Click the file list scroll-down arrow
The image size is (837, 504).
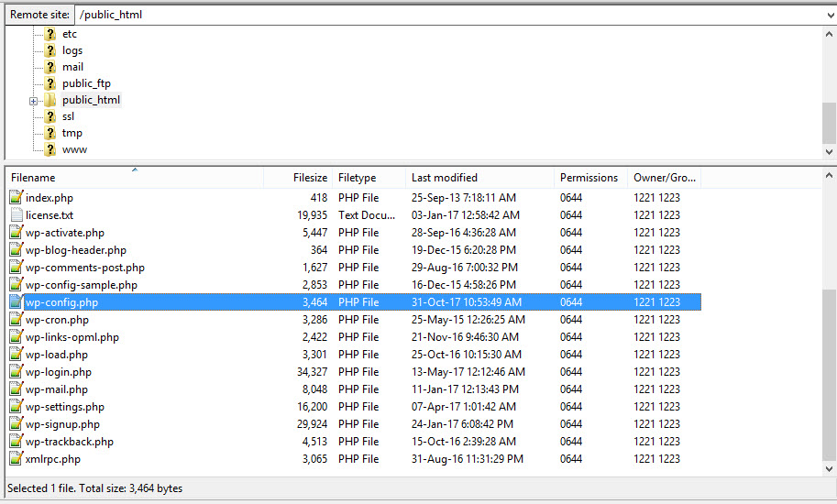[x=829, y=469]
